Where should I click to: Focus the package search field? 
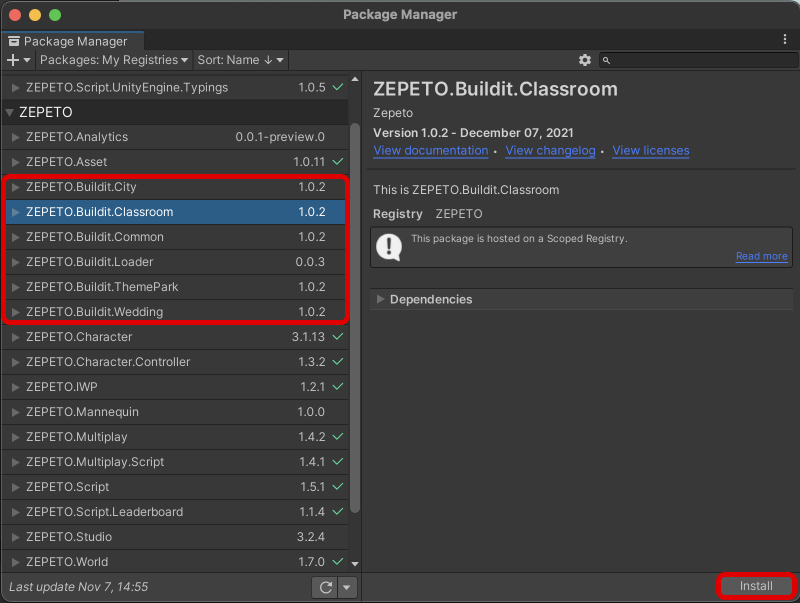click(x=698, y=60)
